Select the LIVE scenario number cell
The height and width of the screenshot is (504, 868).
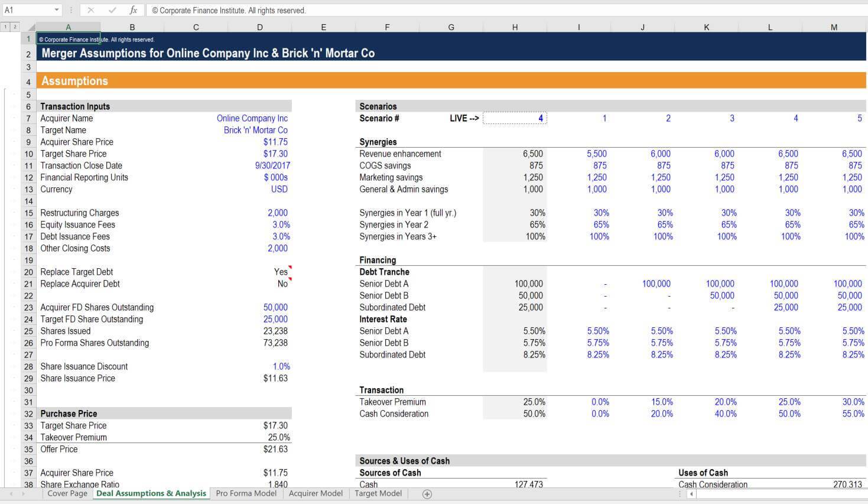pos(515,118)
